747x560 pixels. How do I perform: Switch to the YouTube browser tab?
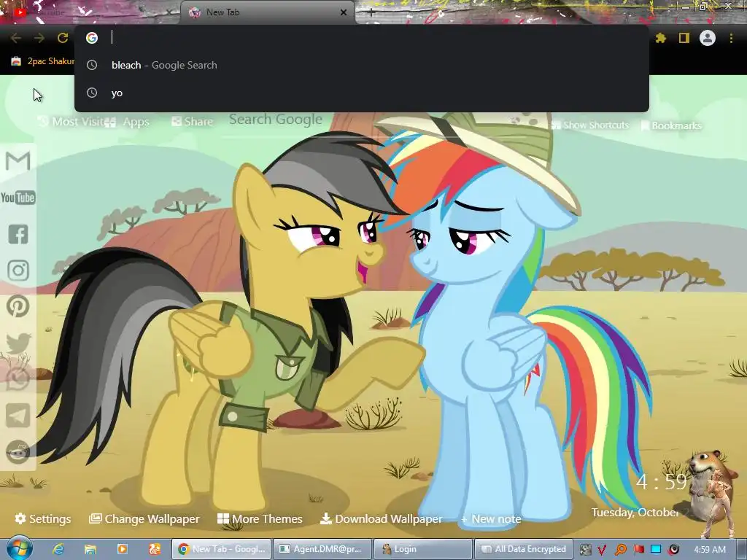tap(90, 12)
